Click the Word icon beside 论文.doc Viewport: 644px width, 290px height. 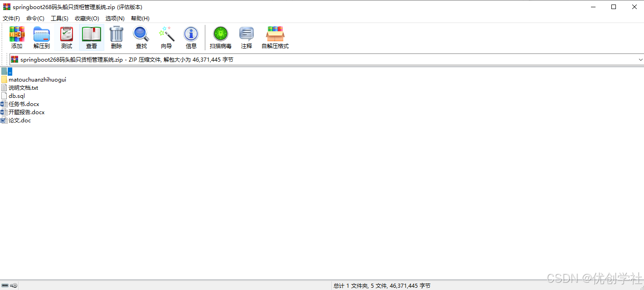tap(4, 120)
